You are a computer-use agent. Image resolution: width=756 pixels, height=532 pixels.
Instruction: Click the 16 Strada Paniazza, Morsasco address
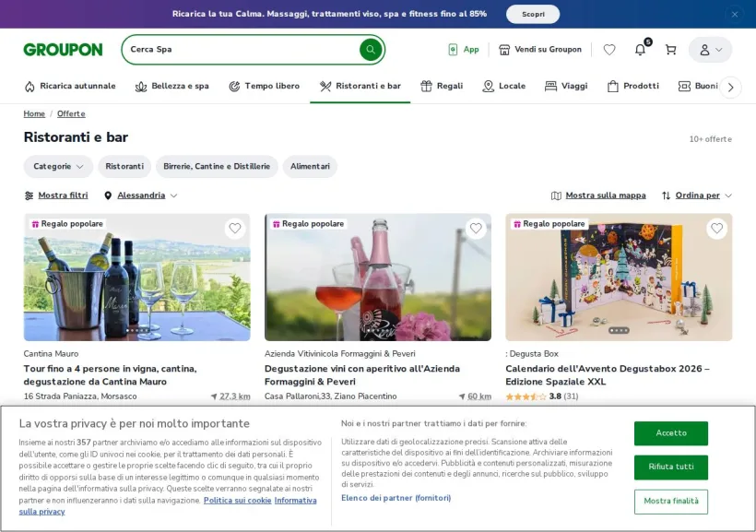coord(80,396)
